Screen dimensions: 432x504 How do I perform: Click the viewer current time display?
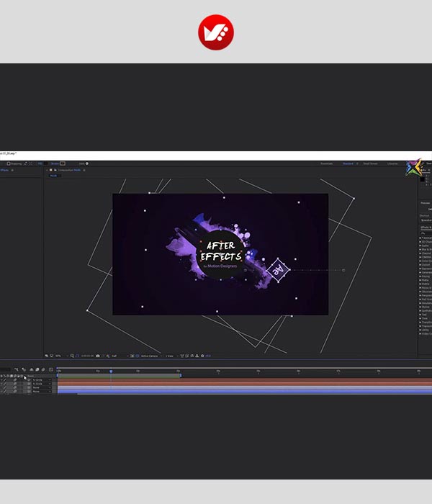(87, 356)
